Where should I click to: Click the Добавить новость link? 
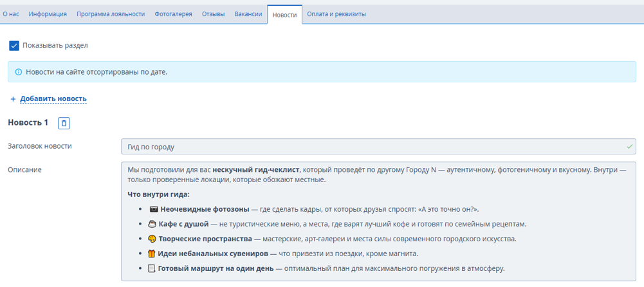(53, 99)
